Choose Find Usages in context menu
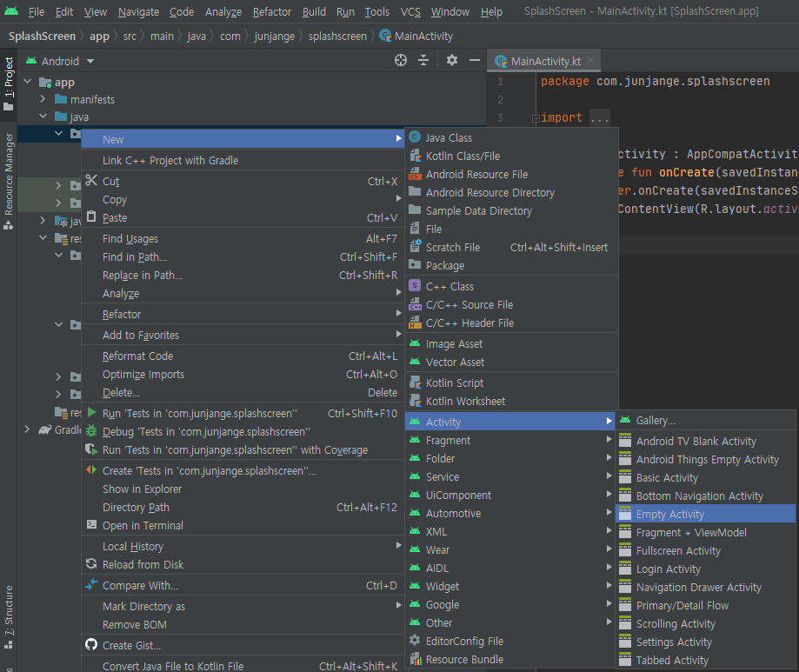The width and height of the screenshot is (799, 672). [x=243, y=238]
